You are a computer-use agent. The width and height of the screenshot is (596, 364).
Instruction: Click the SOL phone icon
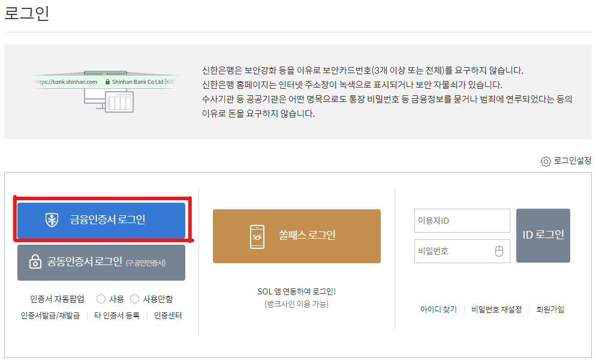click(x=257, y=237)
